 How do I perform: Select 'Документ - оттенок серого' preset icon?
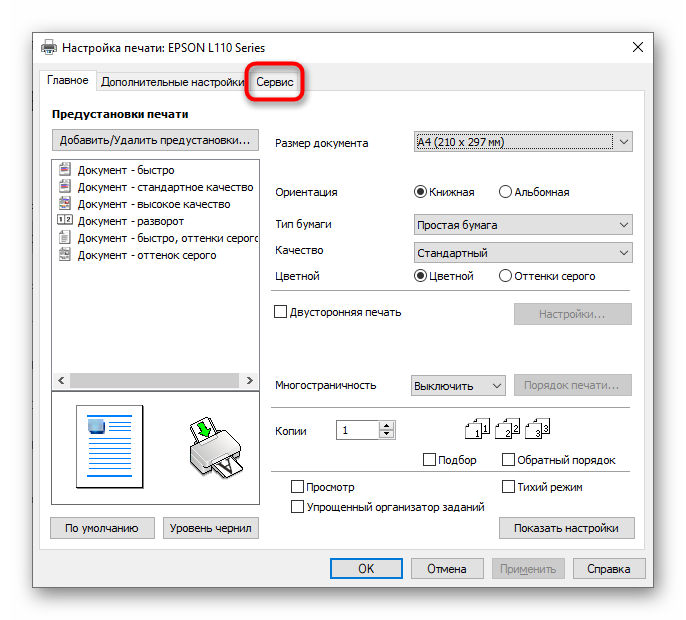pos(66,255)
